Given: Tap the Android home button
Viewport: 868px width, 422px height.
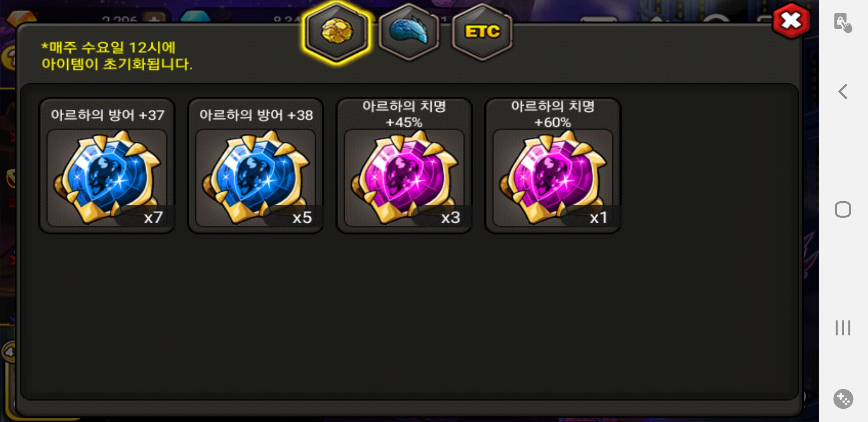Looking at the screenshot, I should pyautogui.click(x=843, y=209).
